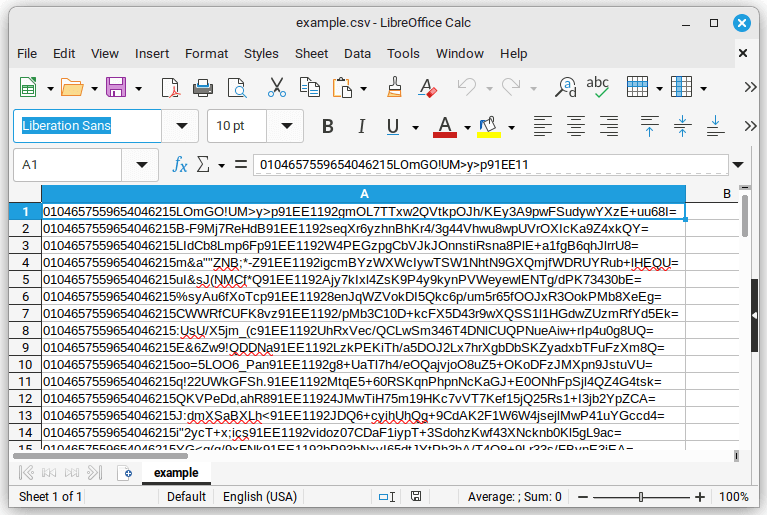Toggle Italic formatting
The width and height of the screenshot is (767, 515).
[358, 126]
